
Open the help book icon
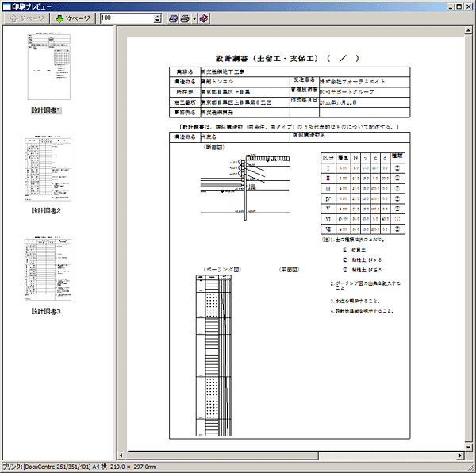204,18
